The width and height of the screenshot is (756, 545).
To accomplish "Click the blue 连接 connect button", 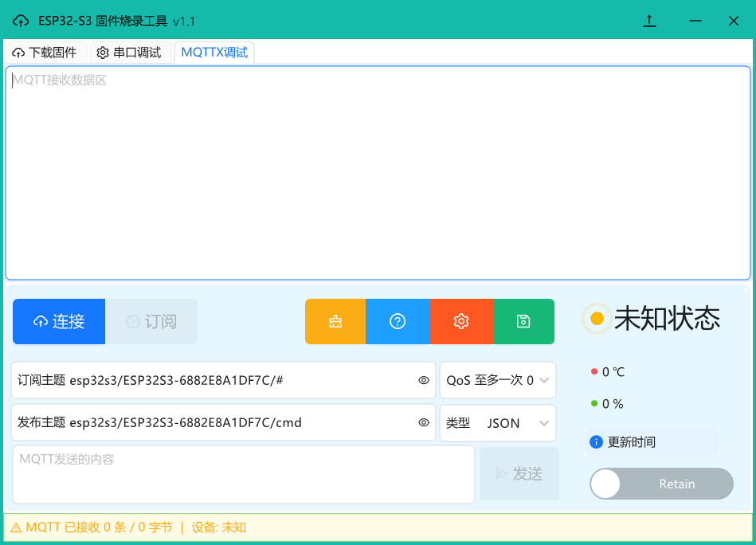I will [59, 321].
